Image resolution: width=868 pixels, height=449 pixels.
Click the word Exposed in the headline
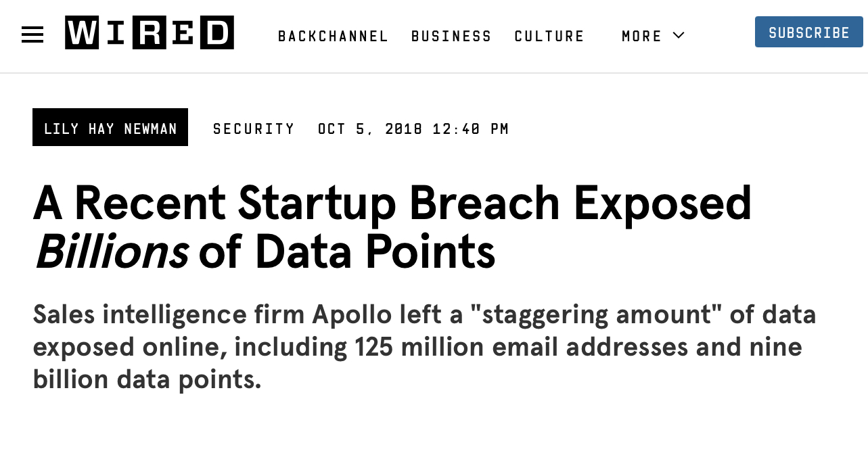pyautogui.click(x=662, y=203)
